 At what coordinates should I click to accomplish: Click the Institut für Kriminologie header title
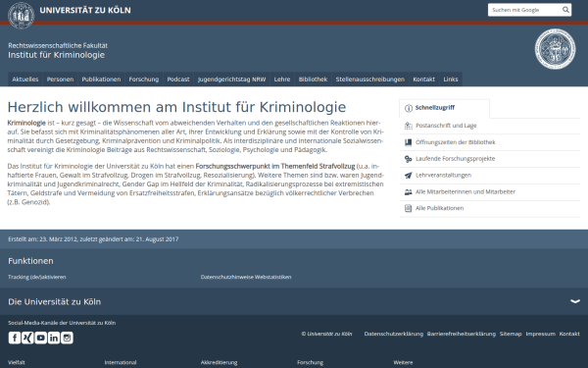56,55
